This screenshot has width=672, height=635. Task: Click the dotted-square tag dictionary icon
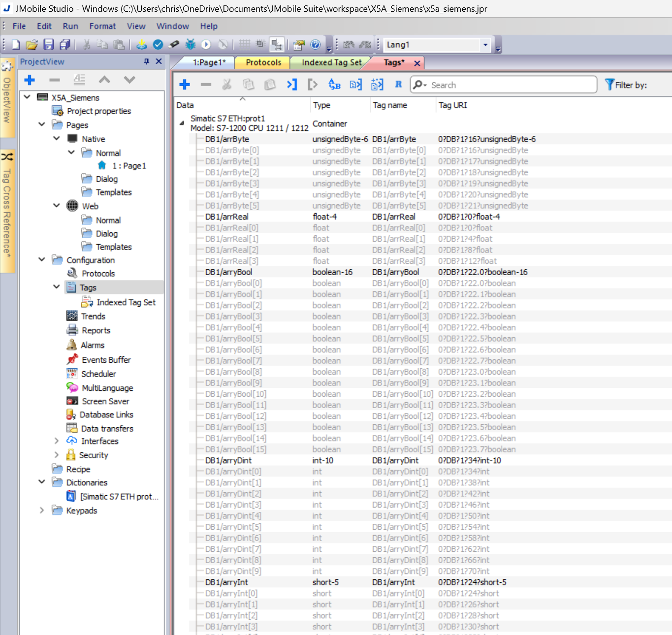377,85
